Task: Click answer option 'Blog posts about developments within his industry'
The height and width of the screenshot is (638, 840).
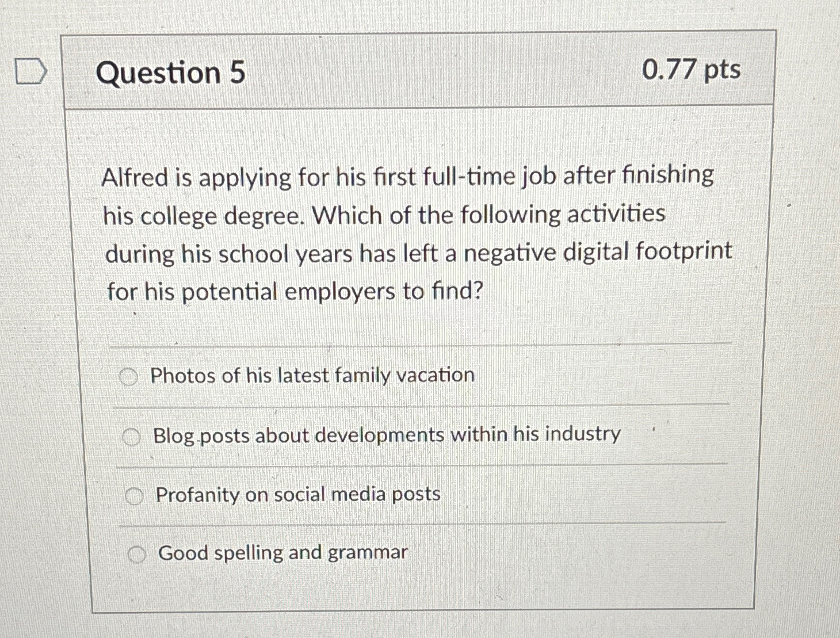Action: click(x=387, y=435)
